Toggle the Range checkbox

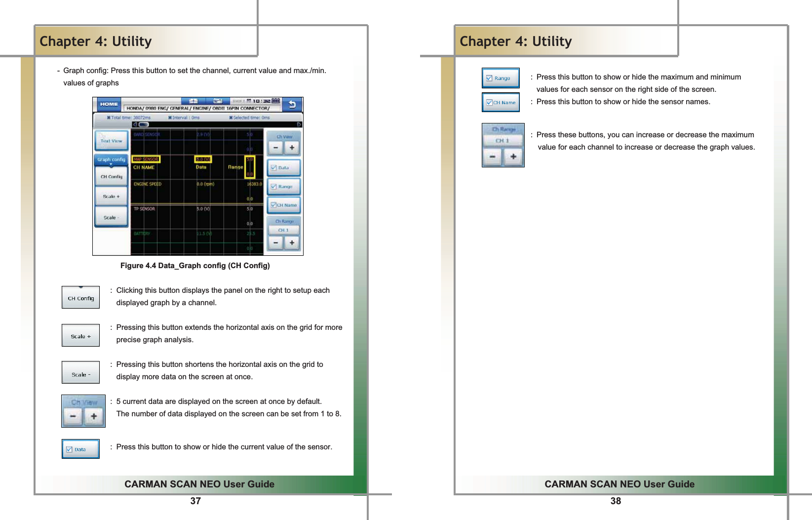[283, 186]
